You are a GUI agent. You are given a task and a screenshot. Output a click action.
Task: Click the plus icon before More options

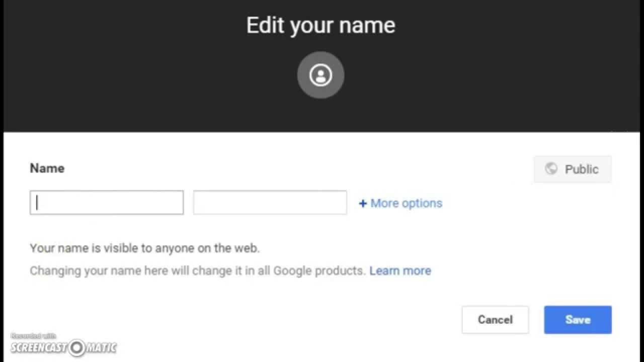pyautogui.click(x=363, y=204)
